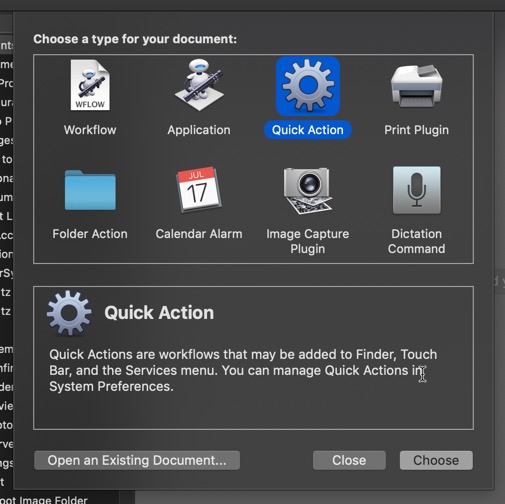The height and width of the screenshot is (504, 505).
Task: Click the Print Plugin label
Action: click(x=417, y=130)
